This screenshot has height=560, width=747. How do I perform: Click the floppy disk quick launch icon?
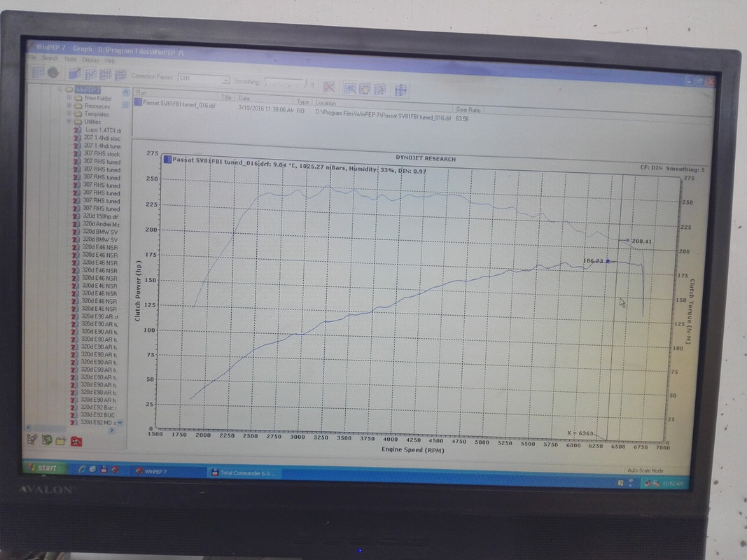click(104, 470)
